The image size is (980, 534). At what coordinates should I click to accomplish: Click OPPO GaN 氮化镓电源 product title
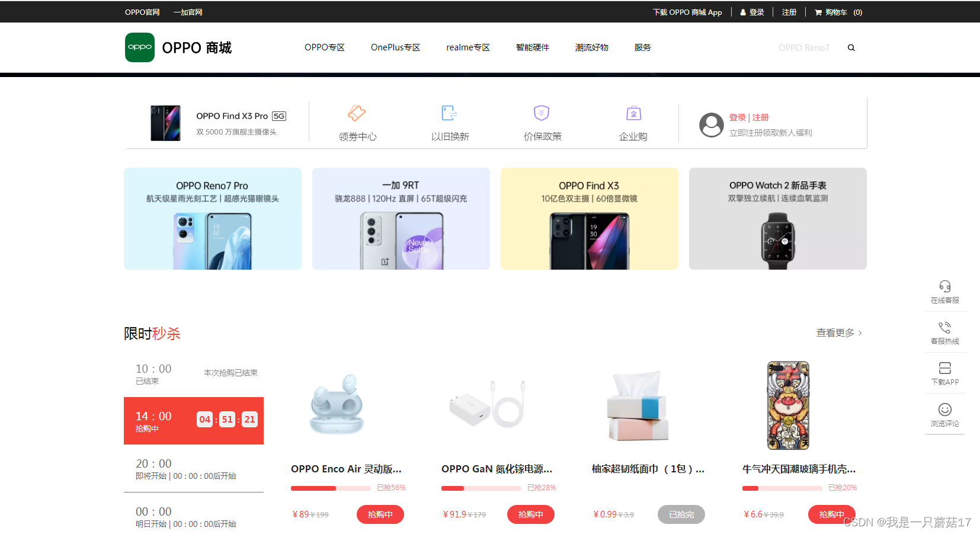(497, 469)
